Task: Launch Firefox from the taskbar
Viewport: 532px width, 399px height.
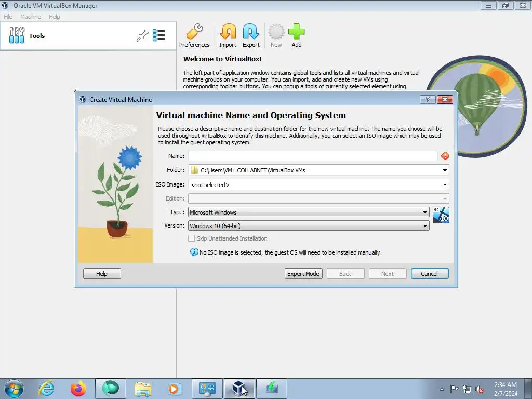Action: (x=78, y=389)
